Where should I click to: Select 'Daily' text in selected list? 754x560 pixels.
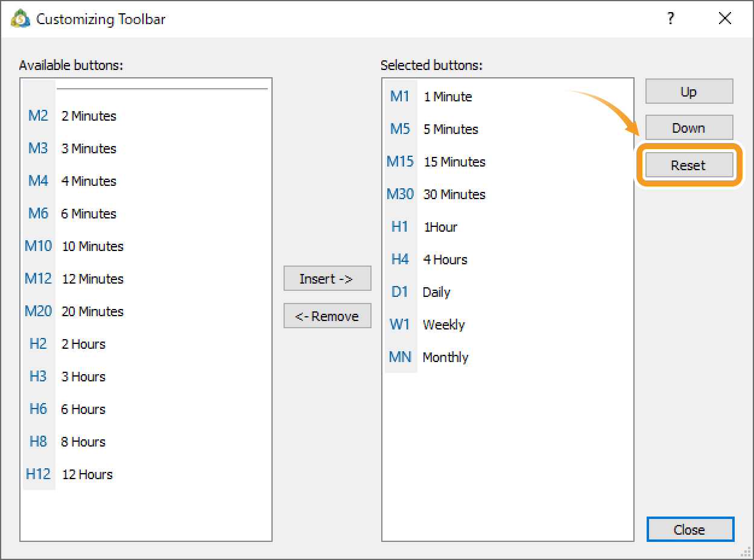[437, 292]
